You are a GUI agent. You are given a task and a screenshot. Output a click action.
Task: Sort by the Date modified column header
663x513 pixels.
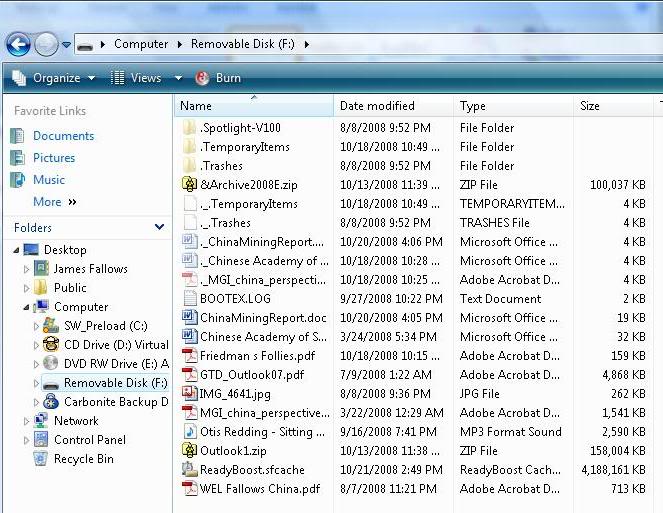click(377, 106)
